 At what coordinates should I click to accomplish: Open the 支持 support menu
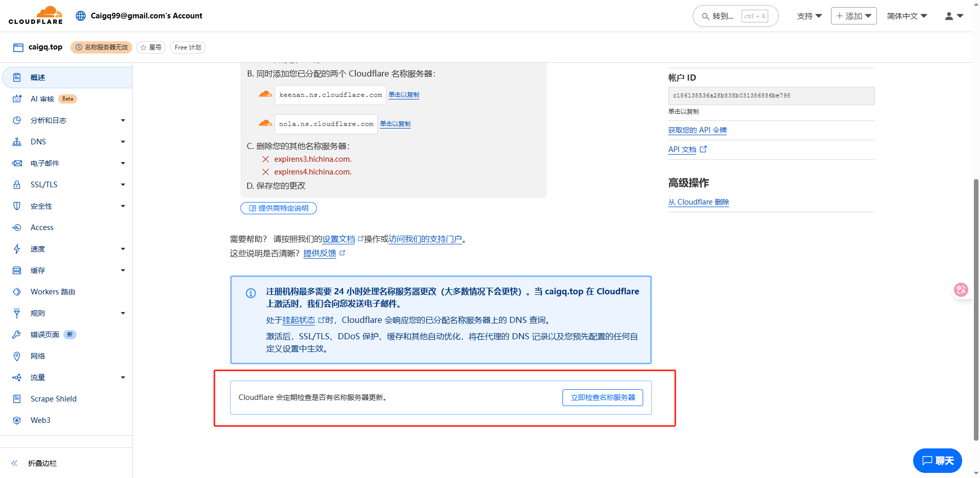click(809, 16)
